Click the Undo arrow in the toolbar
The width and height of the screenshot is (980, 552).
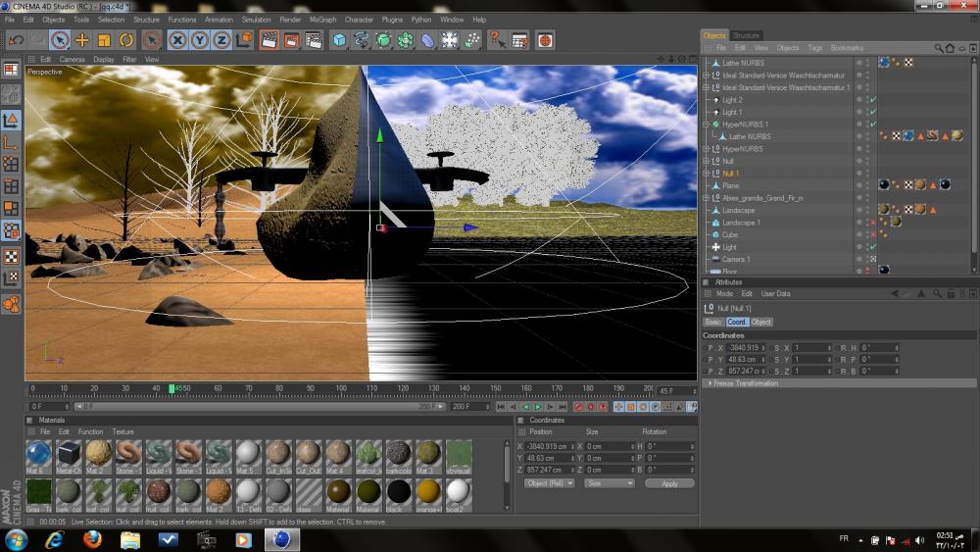click(16, 40)
